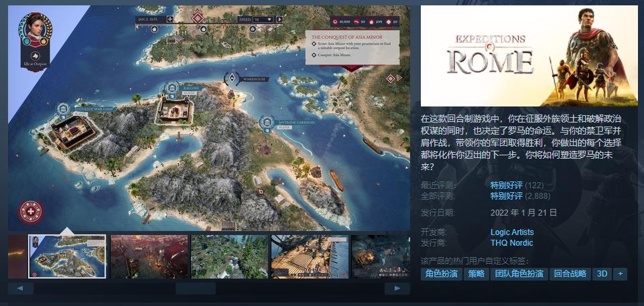Select the highlighted island map thumbnail

click(x=68, y=256)
